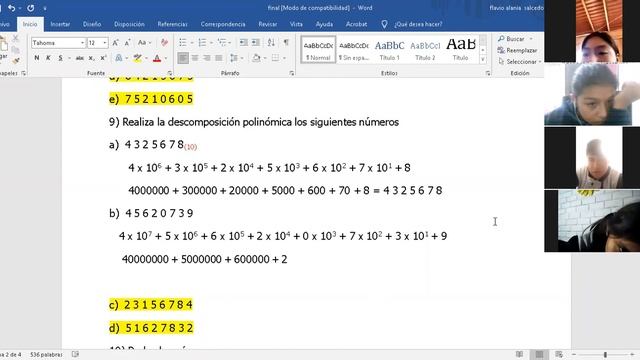Apply the Título 2 style
640x360 pixels.
425,50
